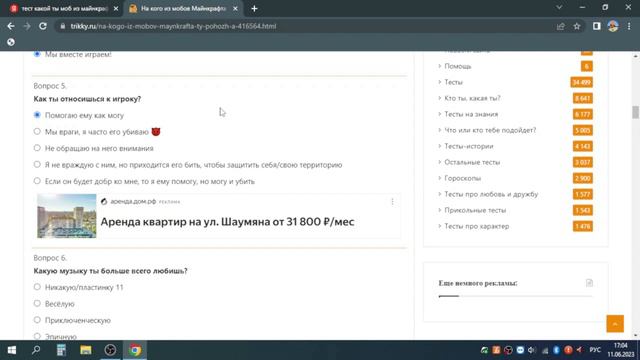640x360 pixels.
Task: Click page vertical scrollbar thumb
Action: [635, 112]
